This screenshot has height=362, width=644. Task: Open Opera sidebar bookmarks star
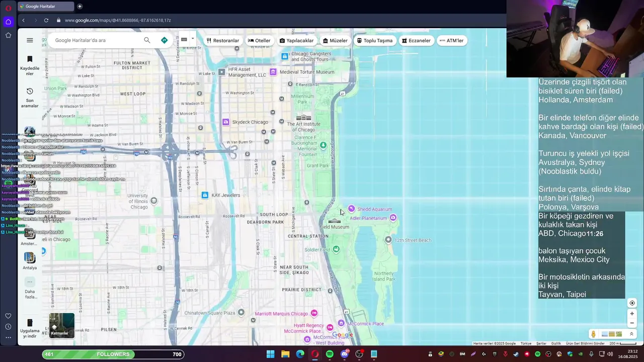8,35
